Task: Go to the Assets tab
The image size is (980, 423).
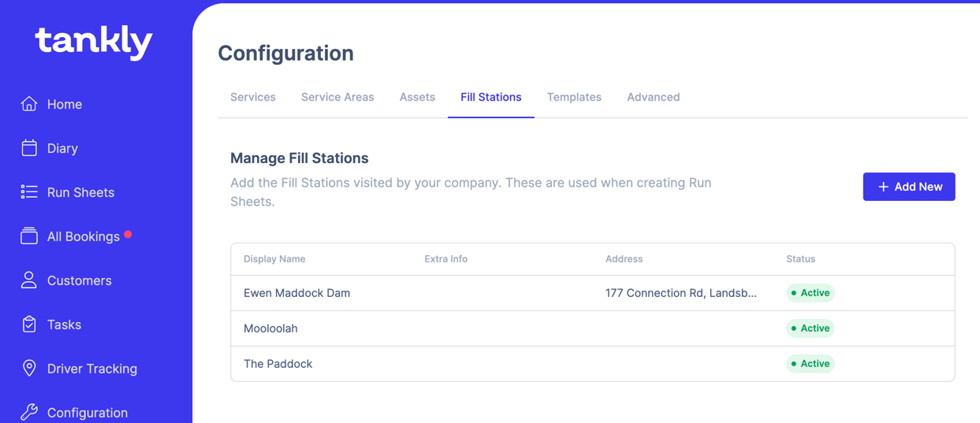Action: click(417, 97)
